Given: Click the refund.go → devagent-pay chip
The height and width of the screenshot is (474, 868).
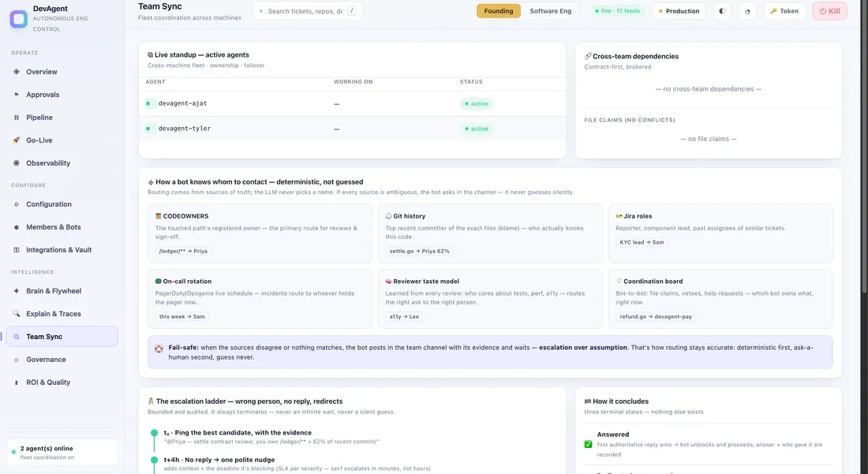Looking at the screenshot, I should point(656,317).
